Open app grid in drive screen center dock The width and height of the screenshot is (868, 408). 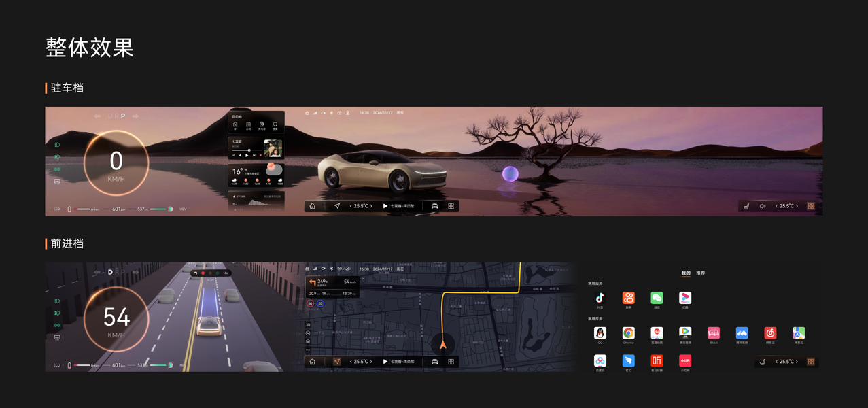pyautogui.click(x=451, y=362)
